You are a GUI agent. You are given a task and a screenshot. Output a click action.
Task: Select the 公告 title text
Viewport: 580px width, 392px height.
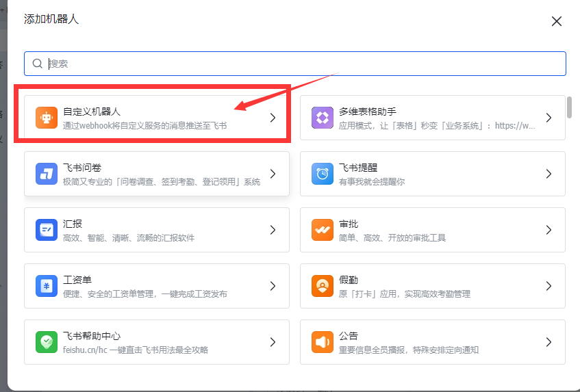(x=349, y=336)
